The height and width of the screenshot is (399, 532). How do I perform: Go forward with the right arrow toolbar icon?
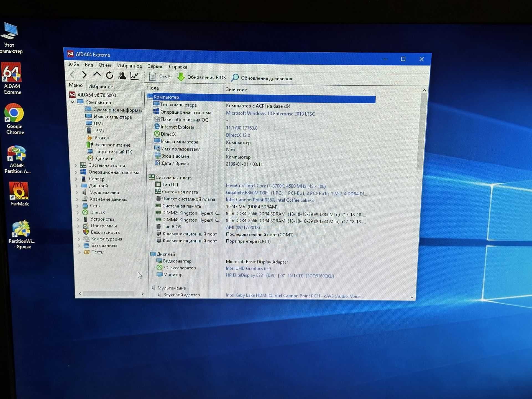click(x=84, y=75)
